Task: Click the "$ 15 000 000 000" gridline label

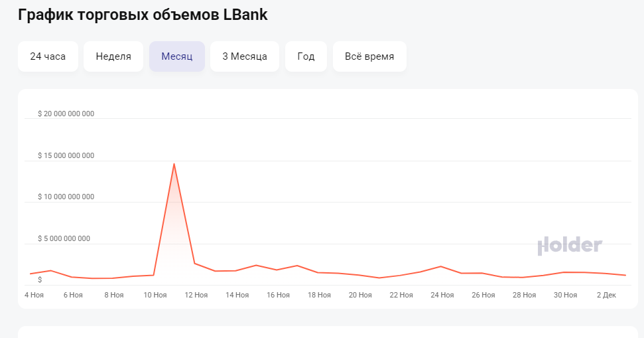Action: 66,155
